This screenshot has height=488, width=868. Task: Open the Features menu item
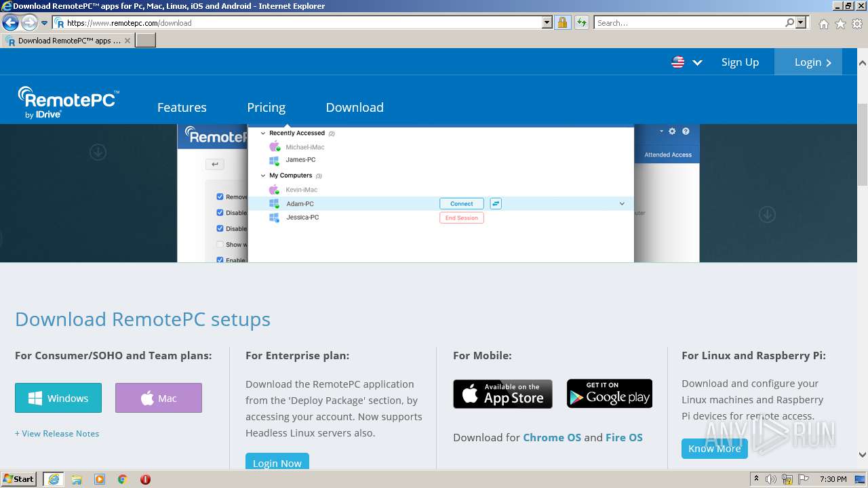point(182,107)
